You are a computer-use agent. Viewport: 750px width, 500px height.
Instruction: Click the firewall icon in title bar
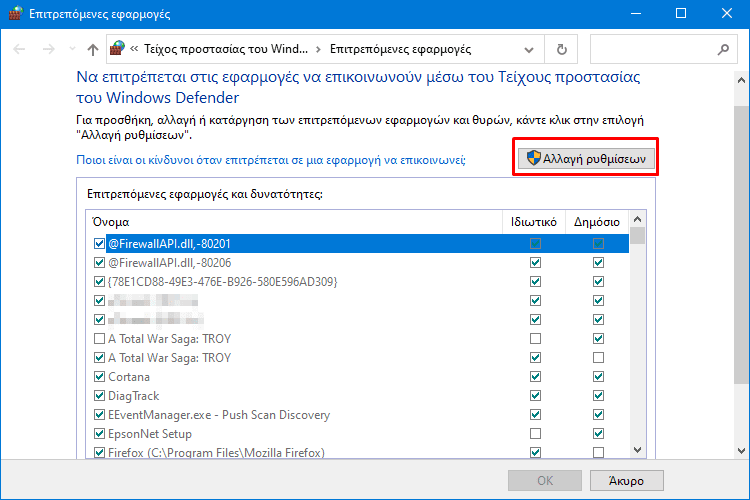[x=16, y=13]
